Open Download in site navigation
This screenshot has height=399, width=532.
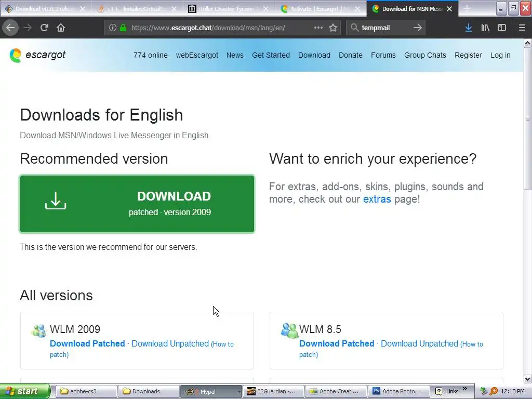point(314,55)
